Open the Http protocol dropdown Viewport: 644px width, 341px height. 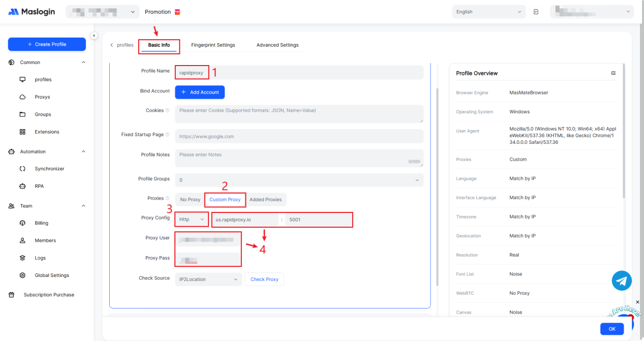tap(192, 220)
